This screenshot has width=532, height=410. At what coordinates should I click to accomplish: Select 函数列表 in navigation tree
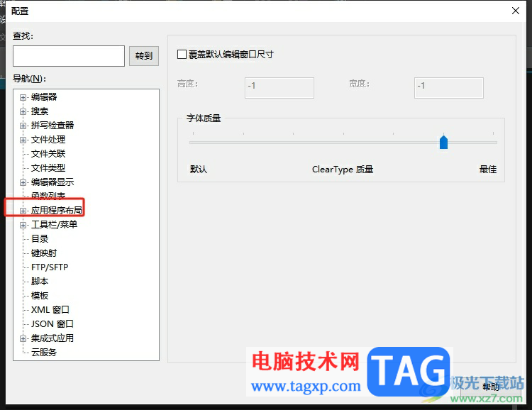pyautogui.click(x=48, y=196)
